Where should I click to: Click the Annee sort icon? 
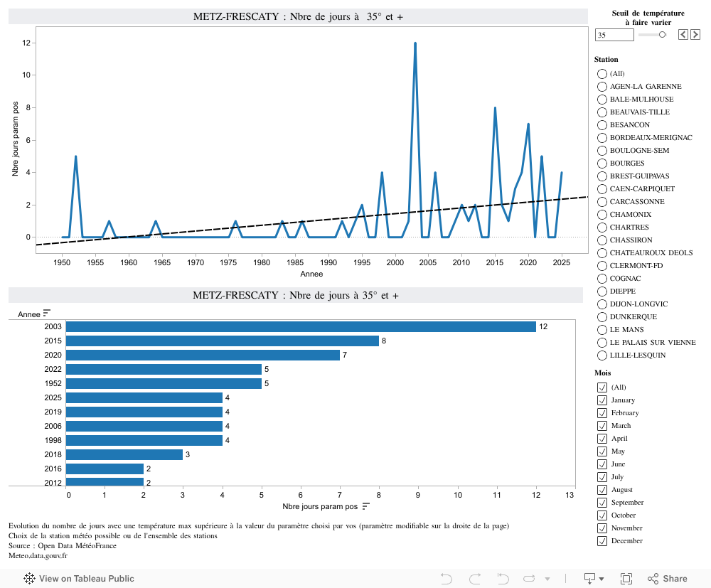tap(47, 313)
